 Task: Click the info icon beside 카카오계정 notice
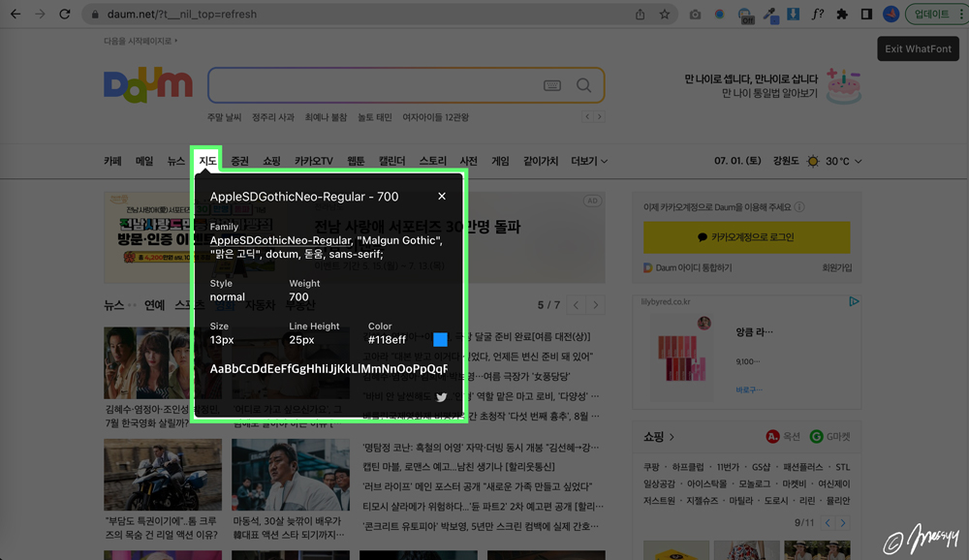(799, 207)
